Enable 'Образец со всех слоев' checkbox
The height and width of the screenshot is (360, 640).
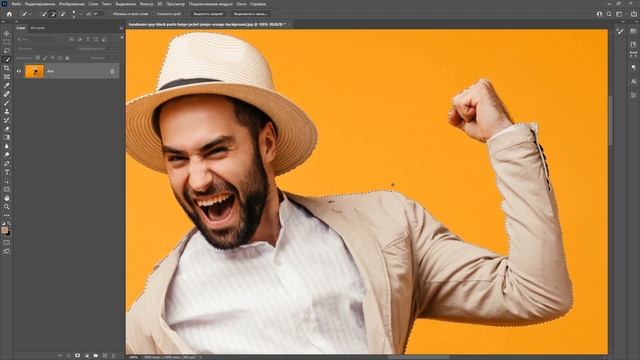109,14
